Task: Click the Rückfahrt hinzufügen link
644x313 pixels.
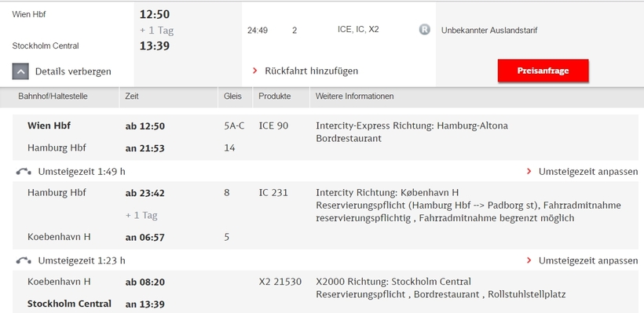Action: pyautogui.click(x=311, y=71)
